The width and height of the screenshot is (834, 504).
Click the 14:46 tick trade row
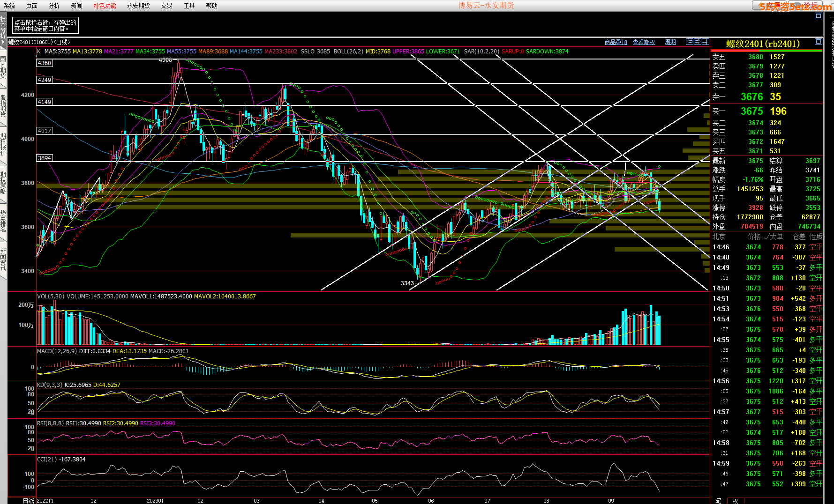click(767, 247)
